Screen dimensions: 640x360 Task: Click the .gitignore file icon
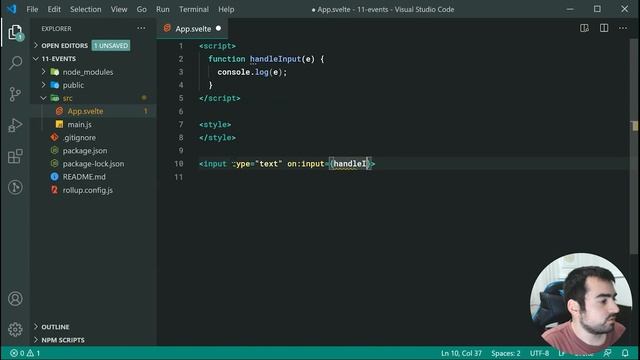click(54, 137)
